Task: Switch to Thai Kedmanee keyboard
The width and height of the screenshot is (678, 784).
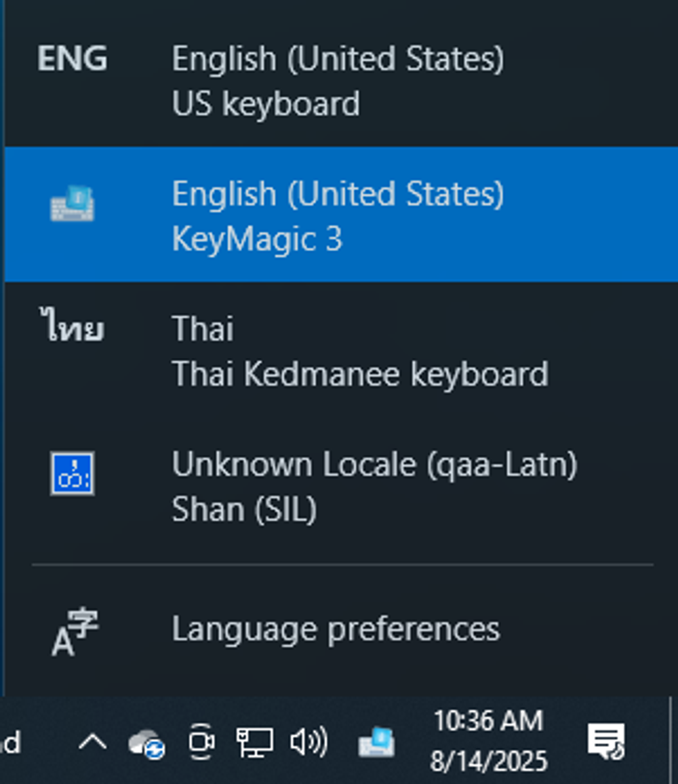Action: pyautogui.click(x=341, y=350)
